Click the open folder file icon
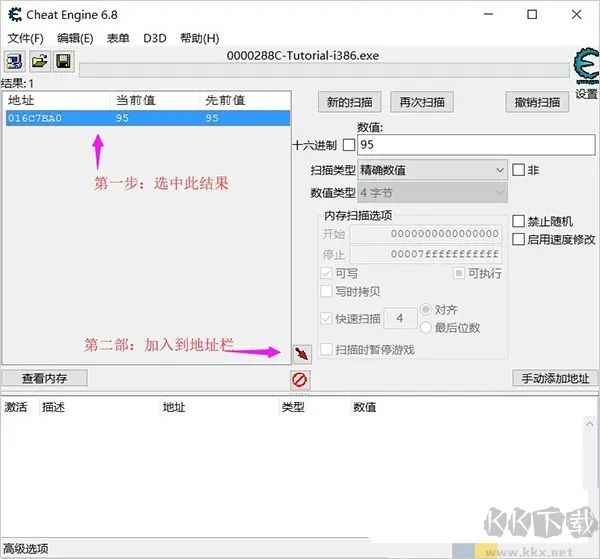Viewport: 600px width, 559px height. pos(39,62)
